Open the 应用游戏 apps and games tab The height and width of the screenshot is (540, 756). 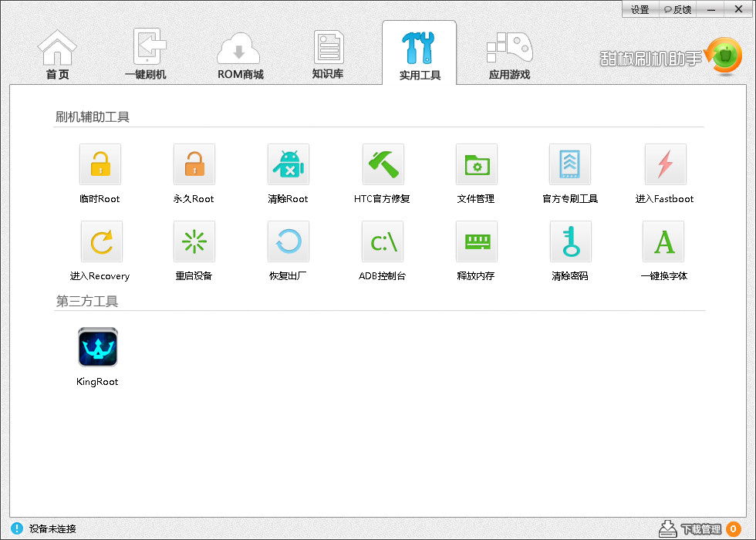tap(510, 55)
